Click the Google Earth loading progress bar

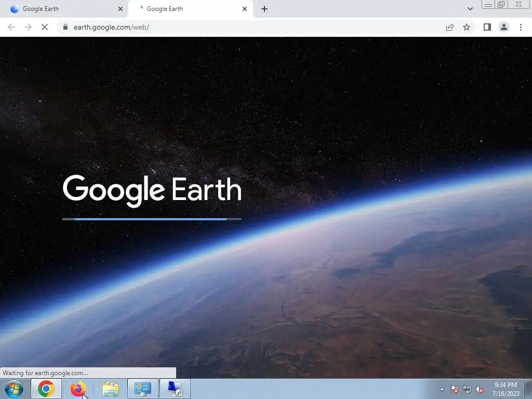pos(152,219)
